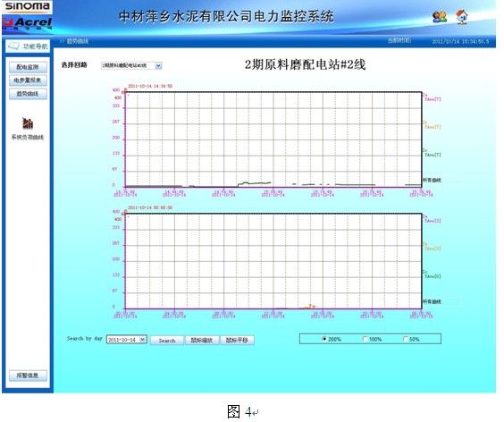Image resolution: width=504 pixels, height=422 pixels.
Task: Click the 鼠标缩放 button
Action: 202,341
